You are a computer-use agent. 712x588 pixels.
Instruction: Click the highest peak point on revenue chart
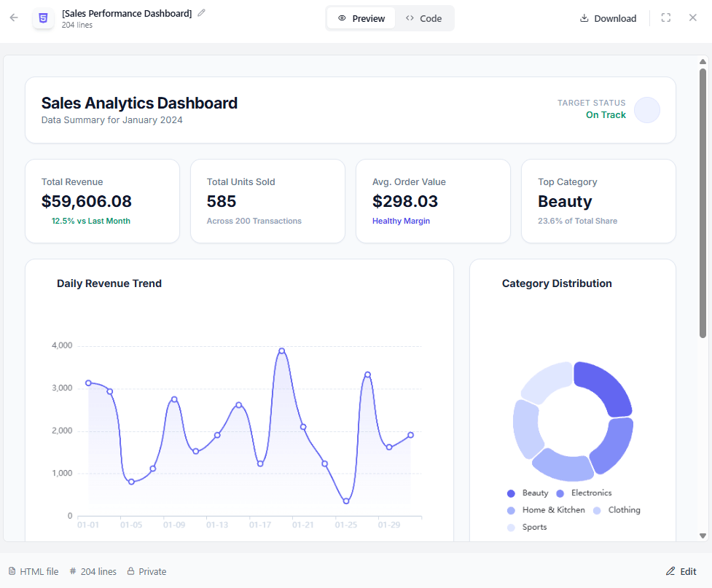pyautogui.click(x=282, y=351)
